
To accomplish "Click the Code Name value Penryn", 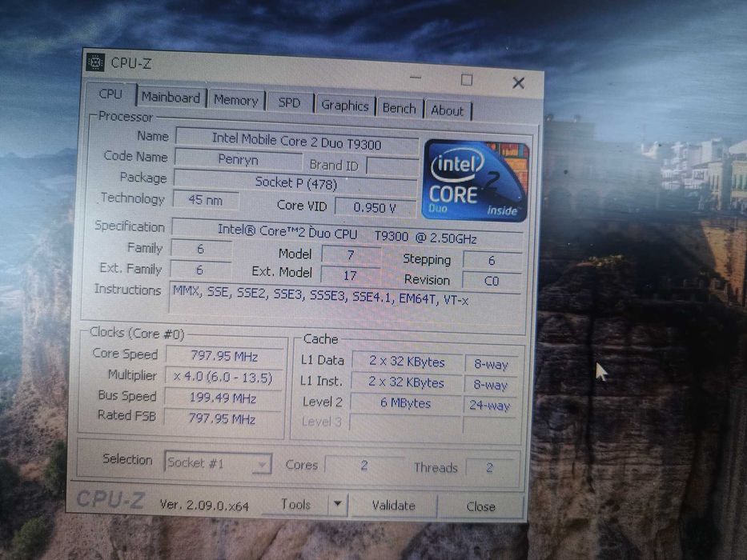I will tap(239, 159).
